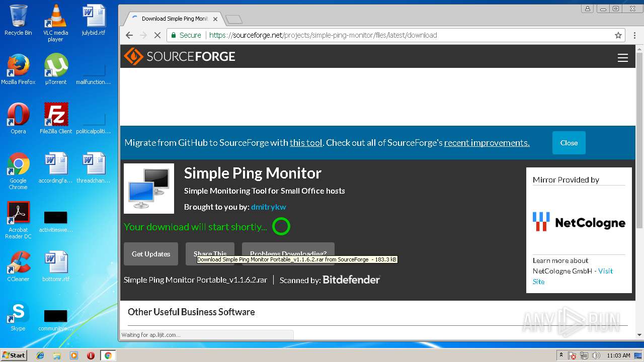Open Action Center flag tray icon
Viewport: 644px width, 362px height.
572,355
